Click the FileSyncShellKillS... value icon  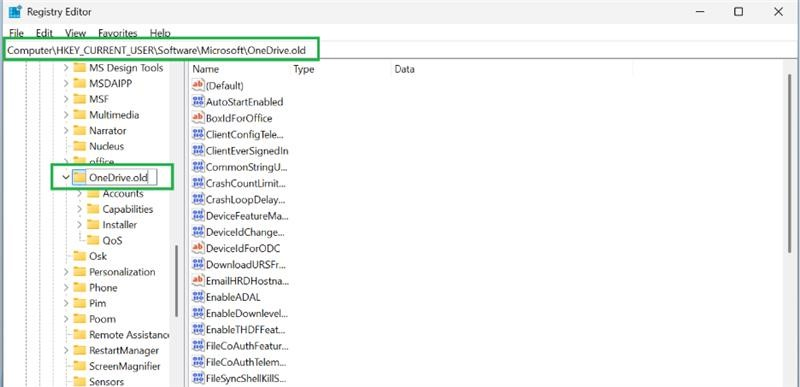[198, 378]
